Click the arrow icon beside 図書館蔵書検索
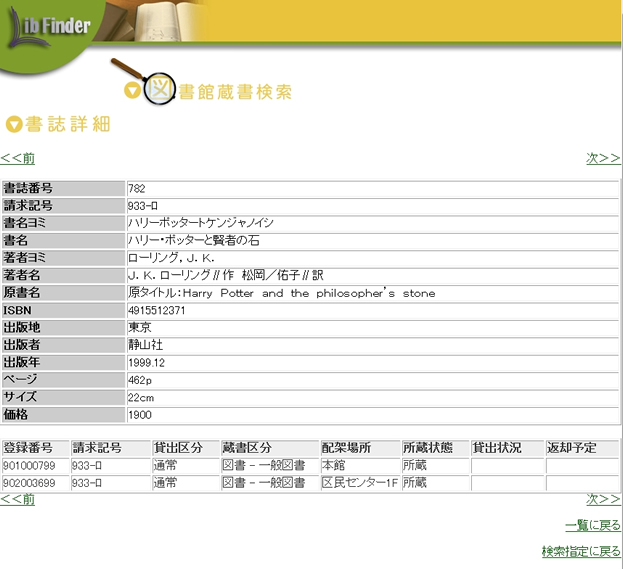 [x=132, y=91]
